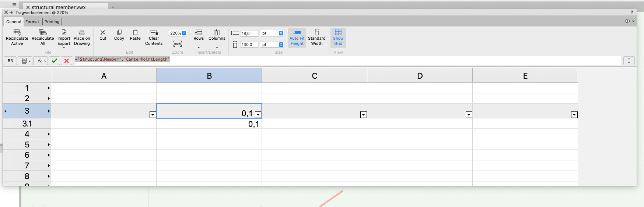Image resolution: width=644 pixels, height=207 pixels.
Task: Click the Paste icon
Action: click(x=135, y=33)
